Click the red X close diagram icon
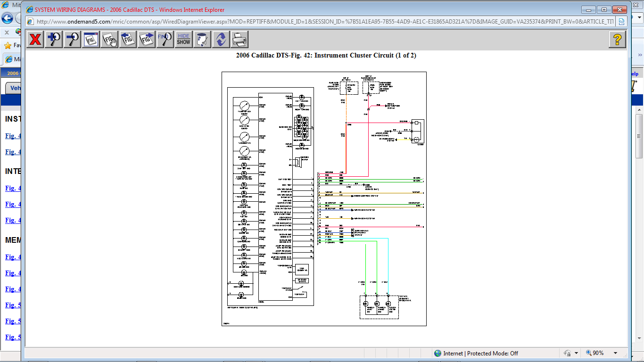 35,40
